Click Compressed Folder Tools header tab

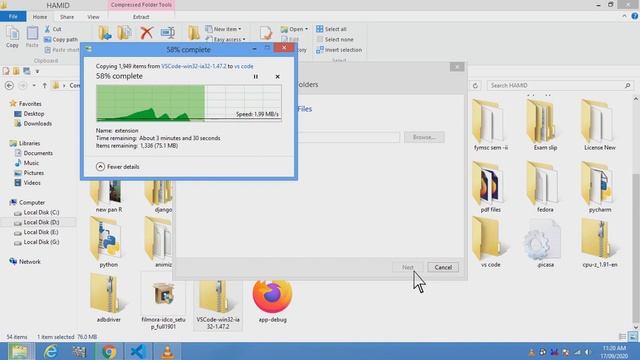[x=141, y=5]
